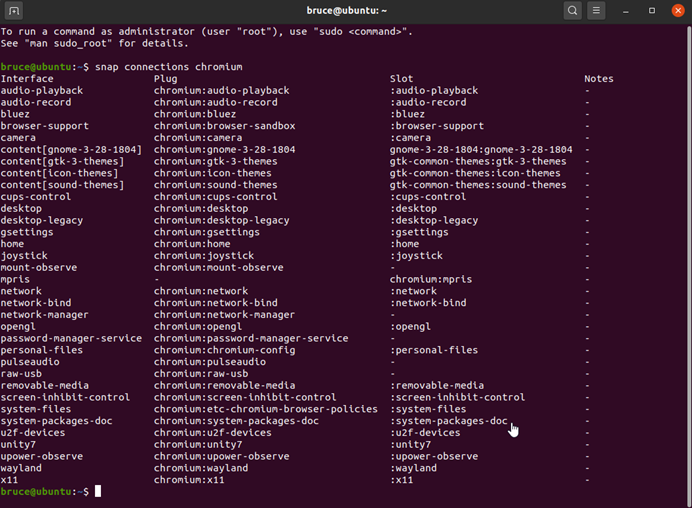Select 'chromium:audio-playback' plug text
Screen dimensions: 692x508
222,90
